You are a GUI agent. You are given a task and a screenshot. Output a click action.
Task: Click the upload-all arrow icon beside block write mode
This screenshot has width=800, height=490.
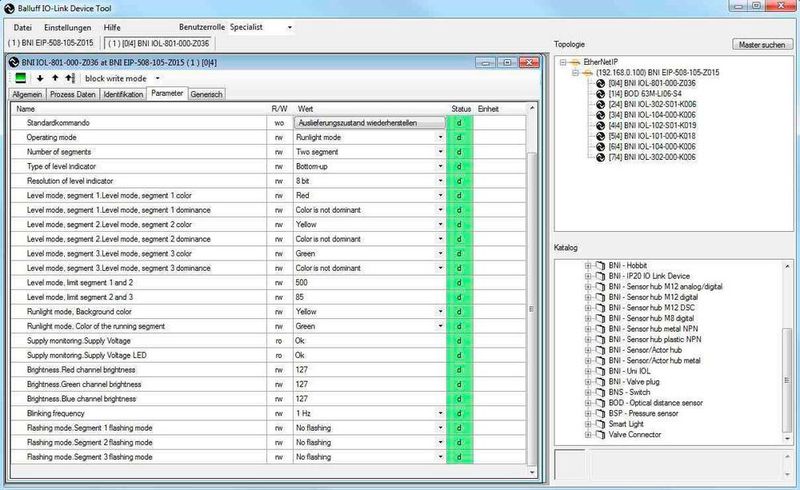pyautogui.click(x=70, y=79)
